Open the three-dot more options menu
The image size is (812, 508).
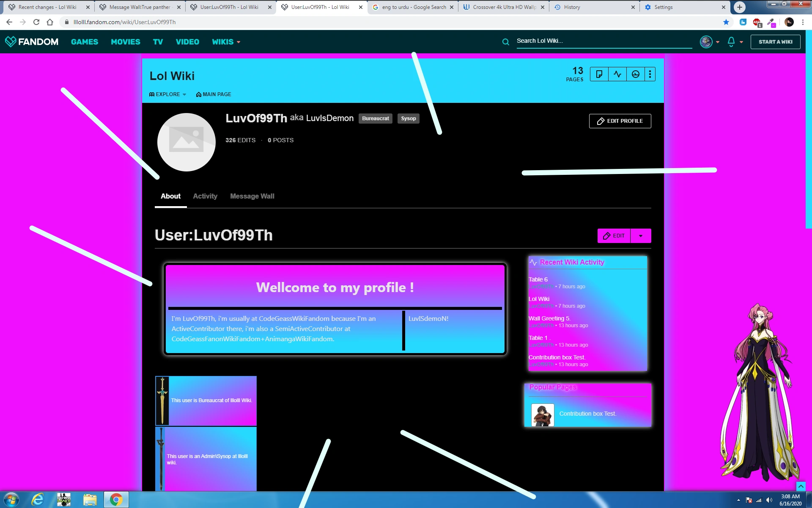point(650,75)
